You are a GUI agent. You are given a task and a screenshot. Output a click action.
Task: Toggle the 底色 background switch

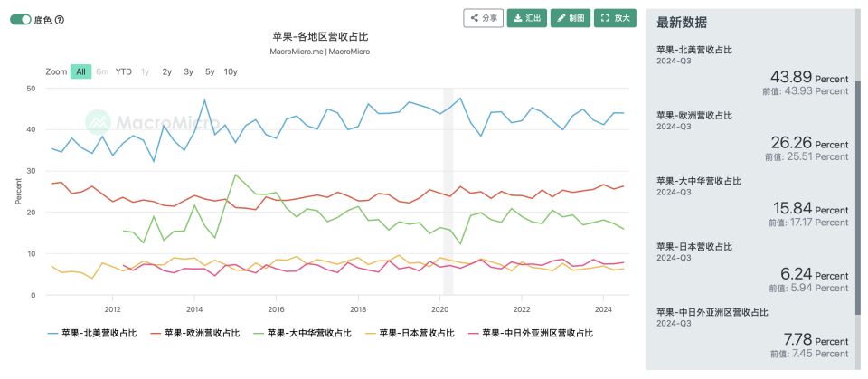[x=21, y=19]
